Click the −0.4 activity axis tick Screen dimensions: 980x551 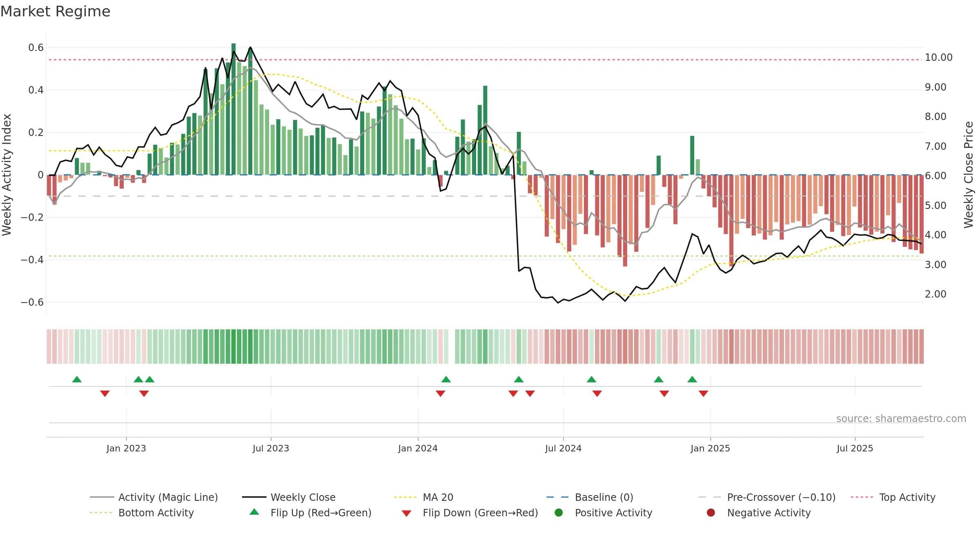click(32, 260)
